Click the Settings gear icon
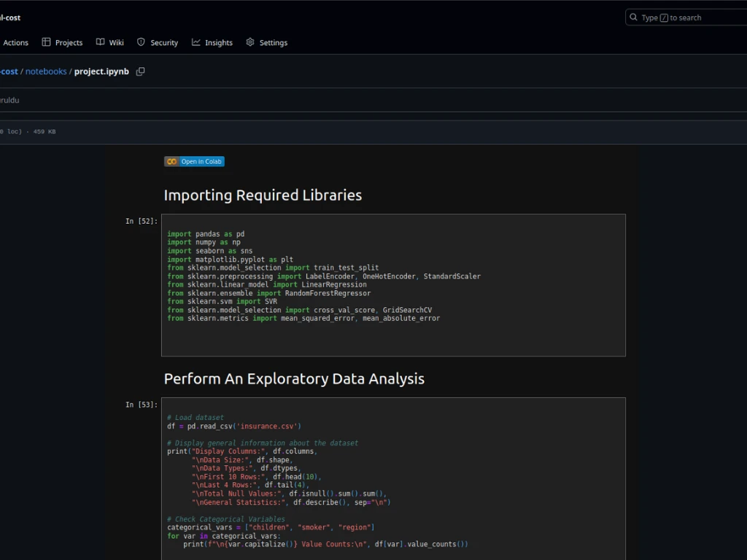 pos(250,42)
